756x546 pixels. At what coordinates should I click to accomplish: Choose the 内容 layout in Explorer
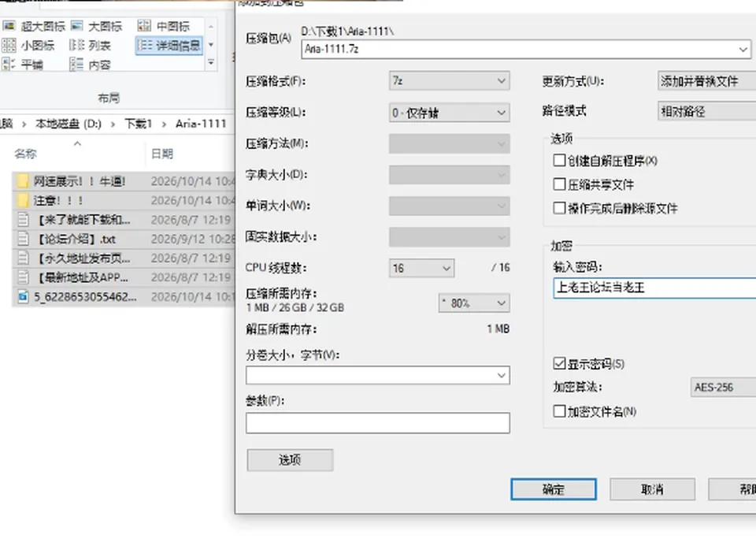click(90, 64)
